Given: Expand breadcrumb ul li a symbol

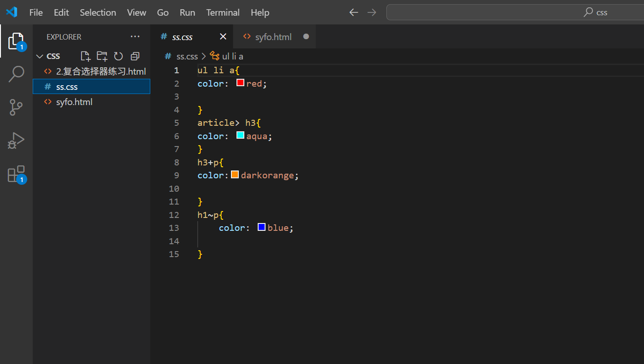Looking at the screenshot, I should pos(226,56).
